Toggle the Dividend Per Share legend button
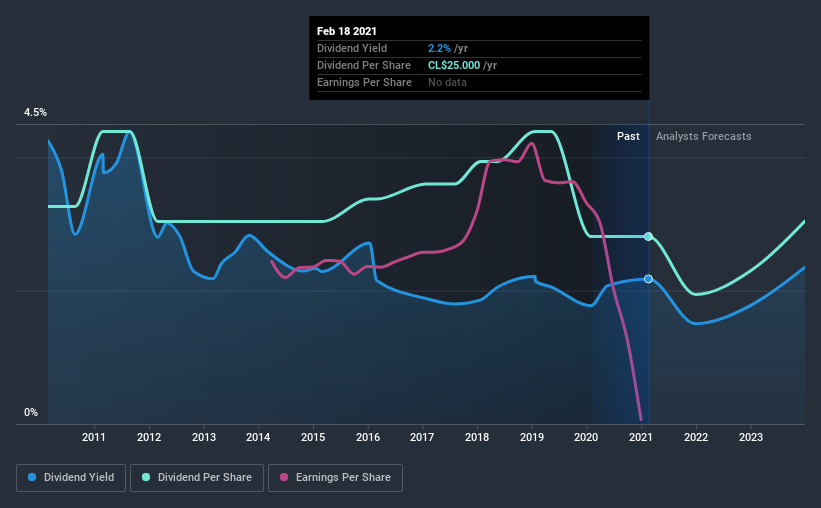 [x=197, y=478]
